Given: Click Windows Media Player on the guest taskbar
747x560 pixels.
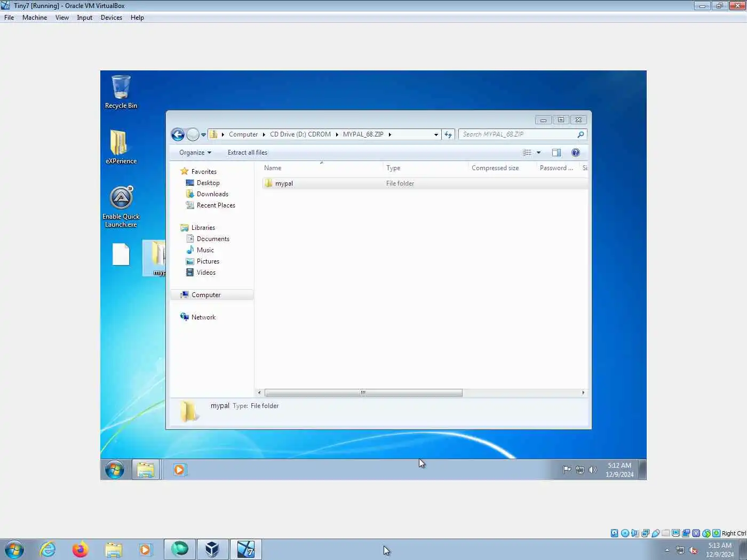Looking at the screenshot, I should tap(179, 470).
